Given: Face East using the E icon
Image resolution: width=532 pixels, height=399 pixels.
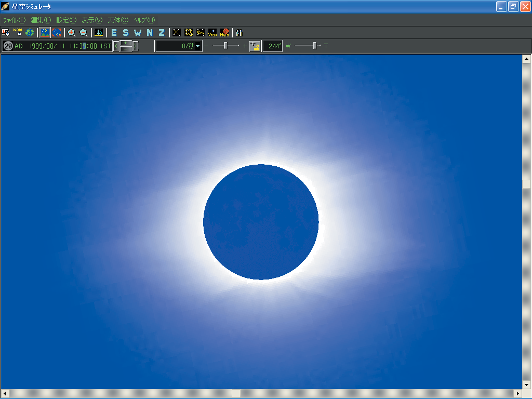Looking at the screenshot, I should [x=114, y=33].
